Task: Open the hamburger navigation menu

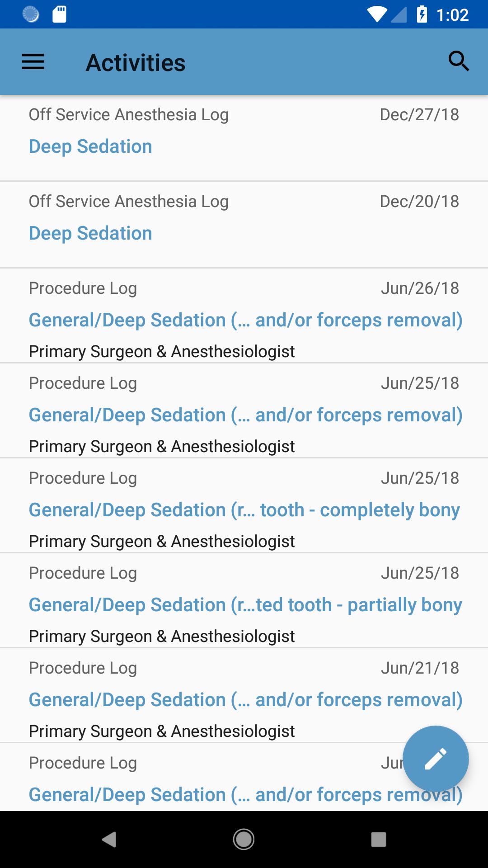Action: click(33, 62)
